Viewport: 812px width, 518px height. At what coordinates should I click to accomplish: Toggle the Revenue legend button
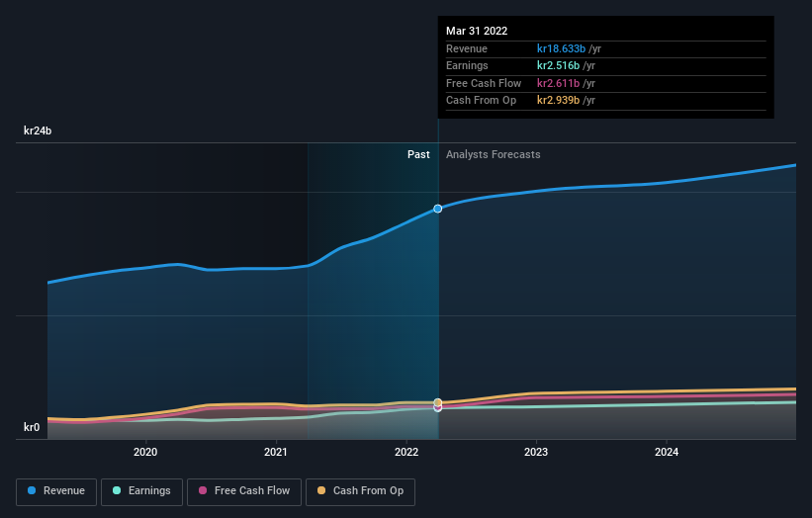click(56, 491)
